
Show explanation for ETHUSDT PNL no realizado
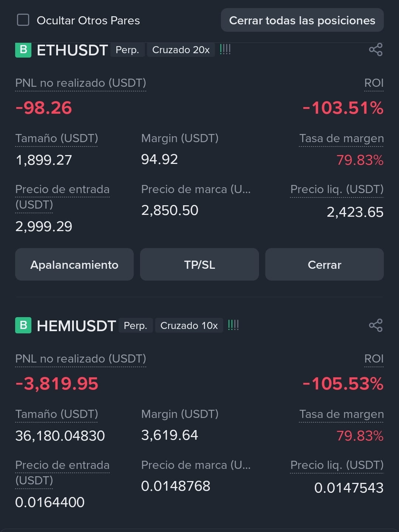pyautogui.click(x=81, y=83)
